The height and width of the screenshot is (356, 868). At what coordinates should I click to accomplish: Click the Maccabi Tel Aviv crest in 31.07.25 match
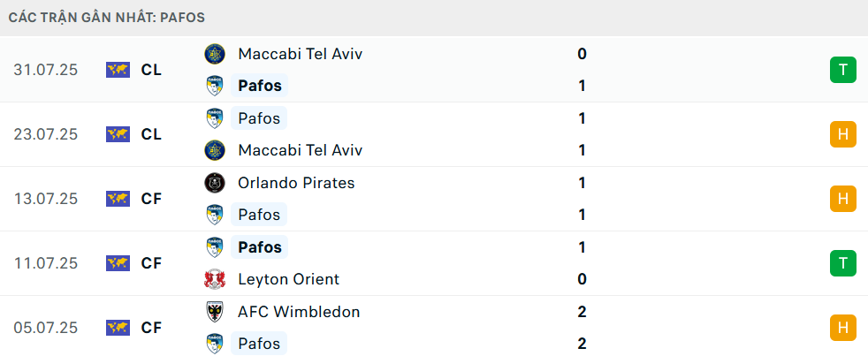click(214, 54)
